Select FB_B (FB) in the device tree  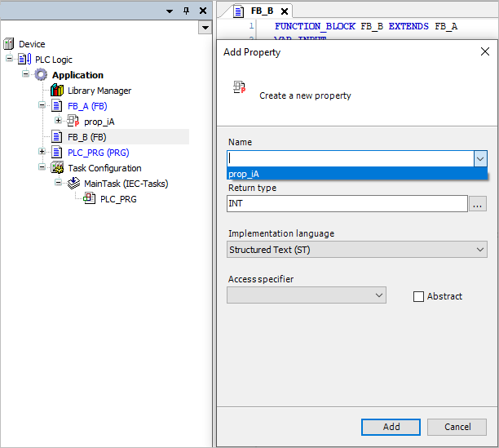86,137
